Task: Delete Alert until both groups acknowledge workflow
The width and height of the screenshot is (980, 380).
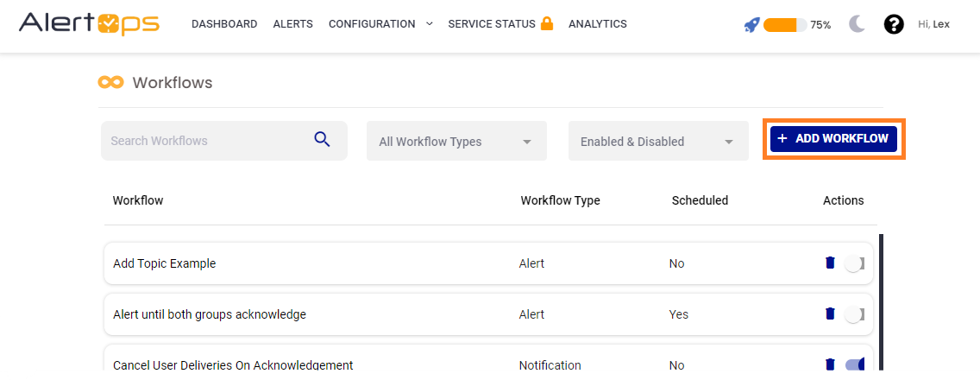Action: coord(830,313)
